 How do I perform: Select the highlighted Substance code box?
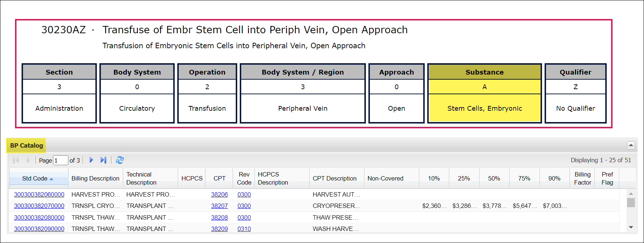[484, 87]
